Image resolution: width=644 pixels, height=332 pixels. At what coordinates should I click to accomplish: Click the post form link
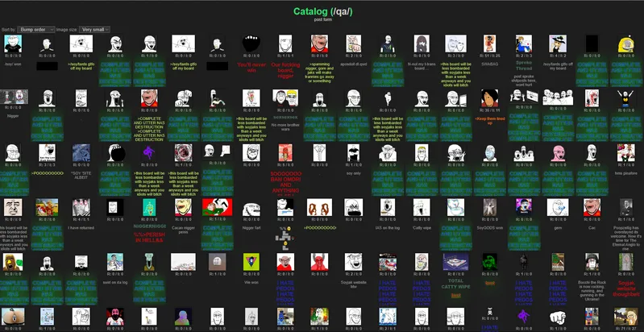322,19
